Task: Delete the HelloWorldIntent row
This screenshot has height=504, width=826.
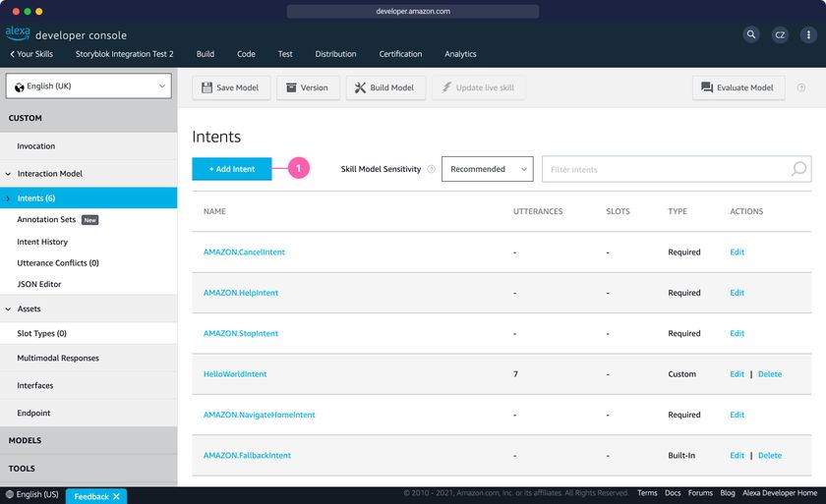Action: pos(770,374)
